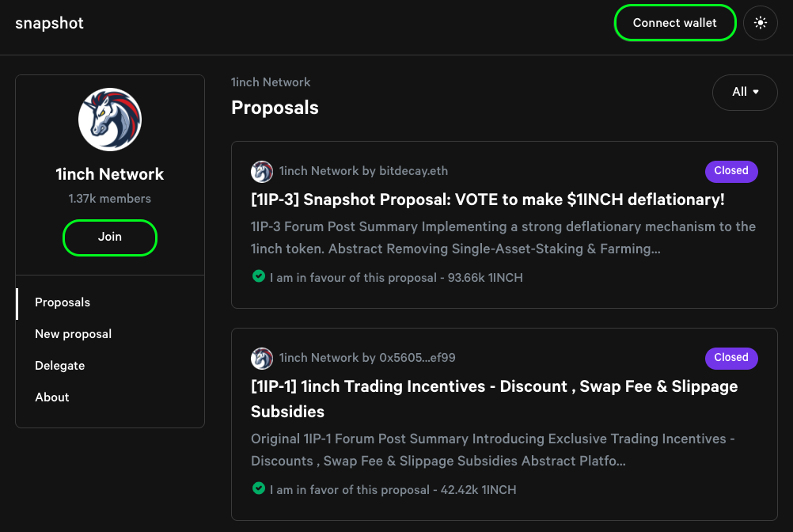This screenshot has height=532, width=793.
Task: Click the avatar icon on the 1IP-1 proposal
Action: point(262,358)
